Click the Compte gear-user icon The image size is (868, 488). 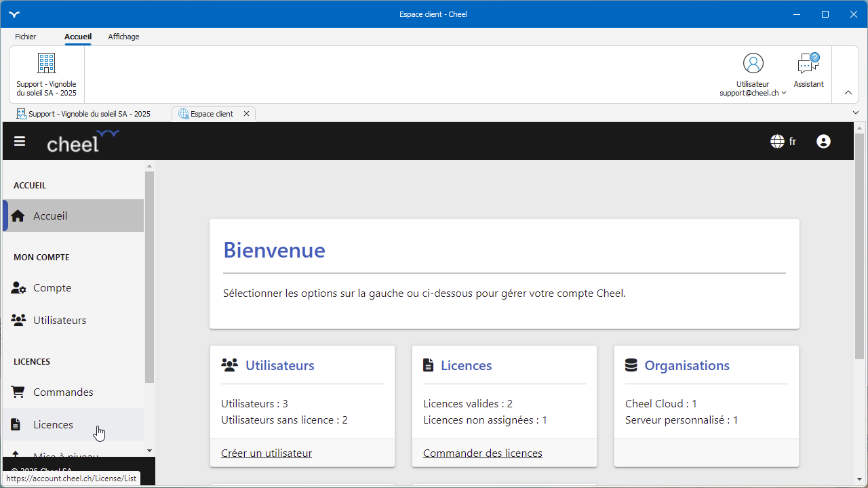[x=18, y=288]
